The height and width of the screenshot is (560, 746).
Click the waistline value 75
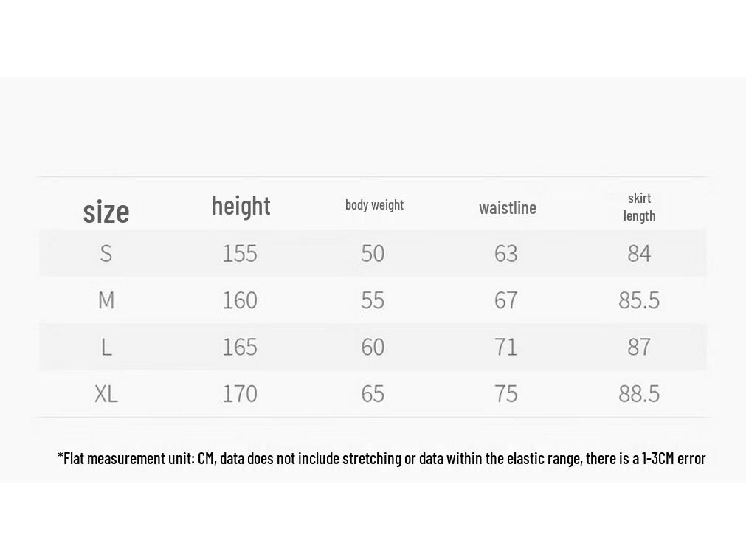pyautogui.click(x=505, y=394)
